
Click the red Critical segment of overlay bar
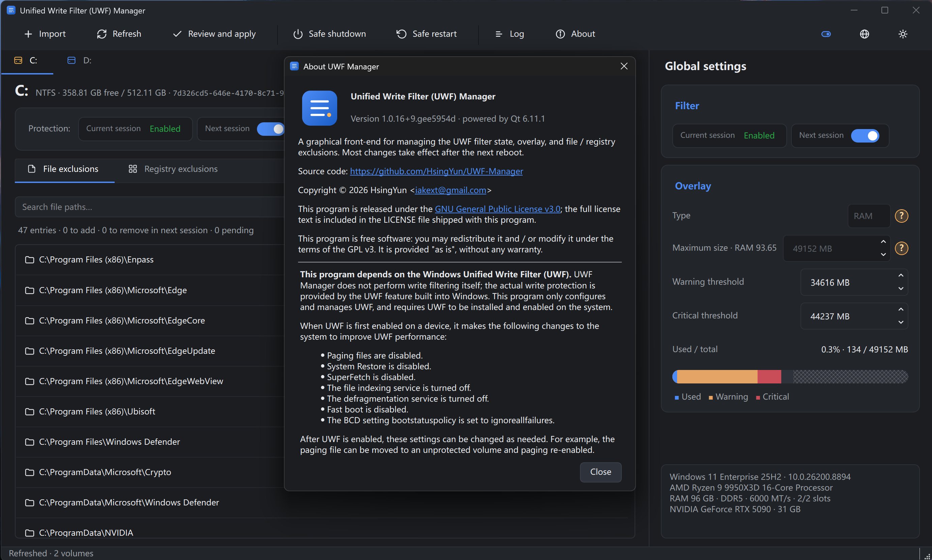click(769, 377)
